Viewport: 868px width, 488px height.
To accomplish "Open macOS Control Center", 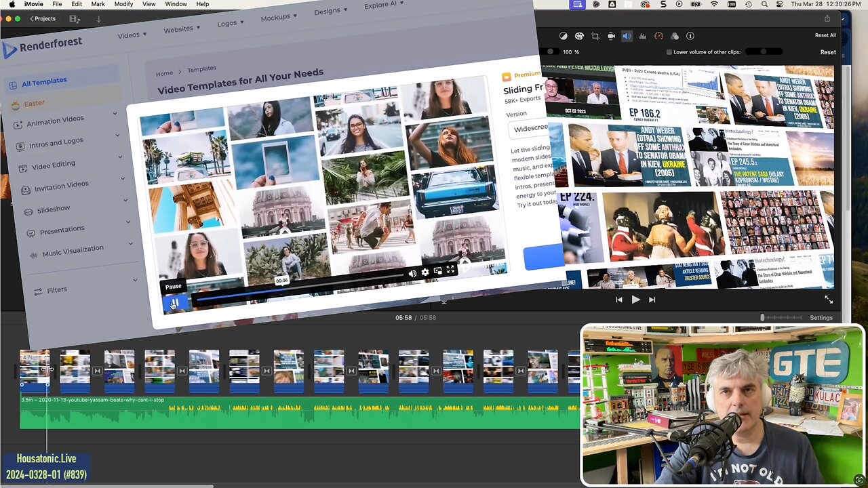I will pyautogui.click(x=781, y=4).
